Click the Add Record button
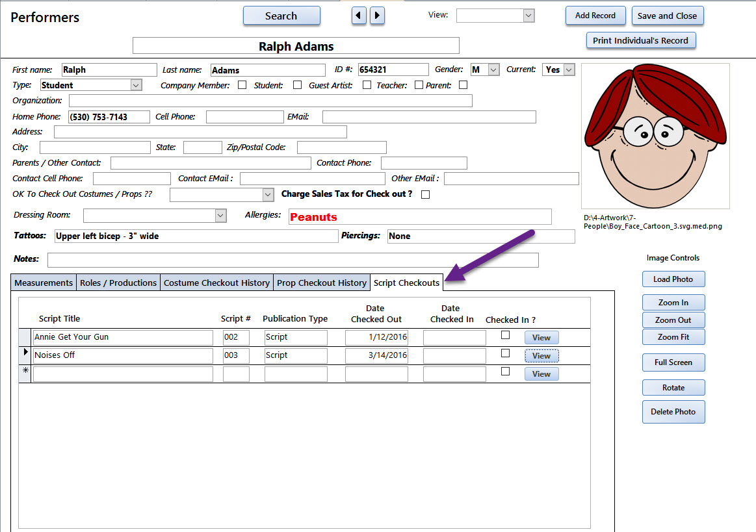This screenshot has width=756, height=532. click(595, 16)
